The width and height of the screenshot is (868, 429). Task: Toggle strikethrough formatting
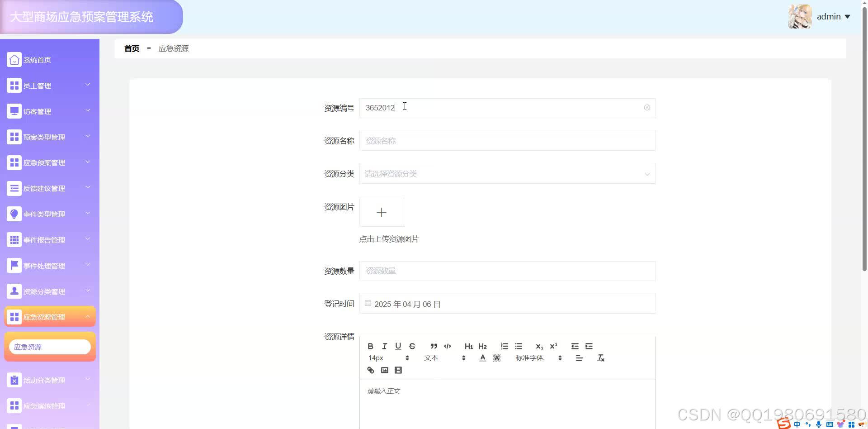pyautogui.click(x=412, y=346)
